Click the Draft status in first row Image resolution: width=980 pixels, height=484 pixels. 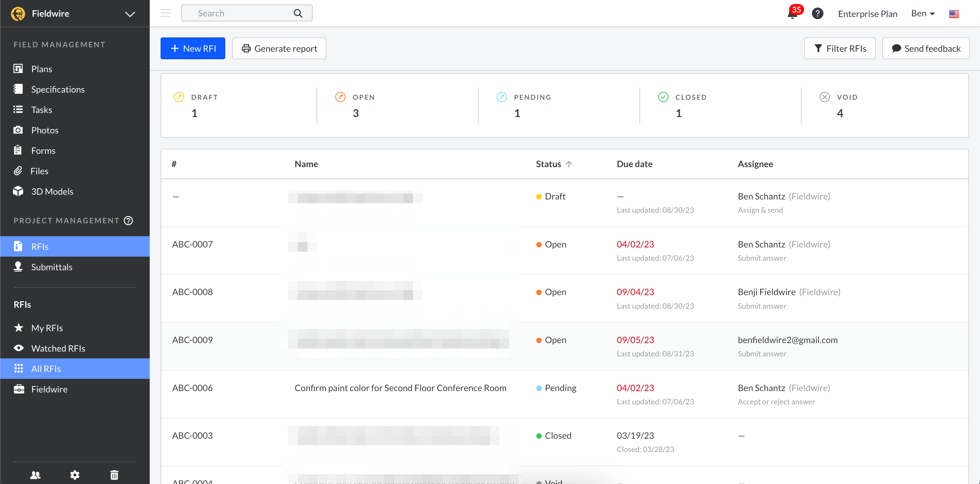tap(551, 196)
